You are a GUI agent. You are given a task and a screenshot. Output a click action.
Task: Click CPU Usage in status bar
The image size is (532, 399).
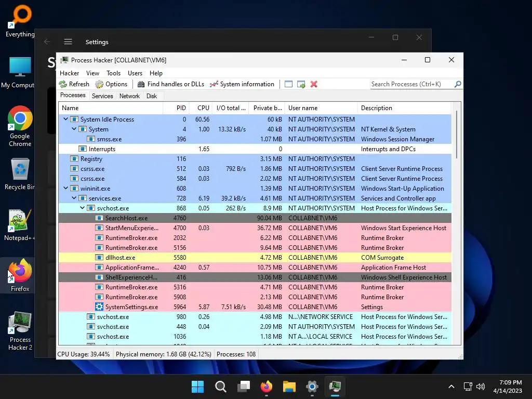tap(84, 354)
